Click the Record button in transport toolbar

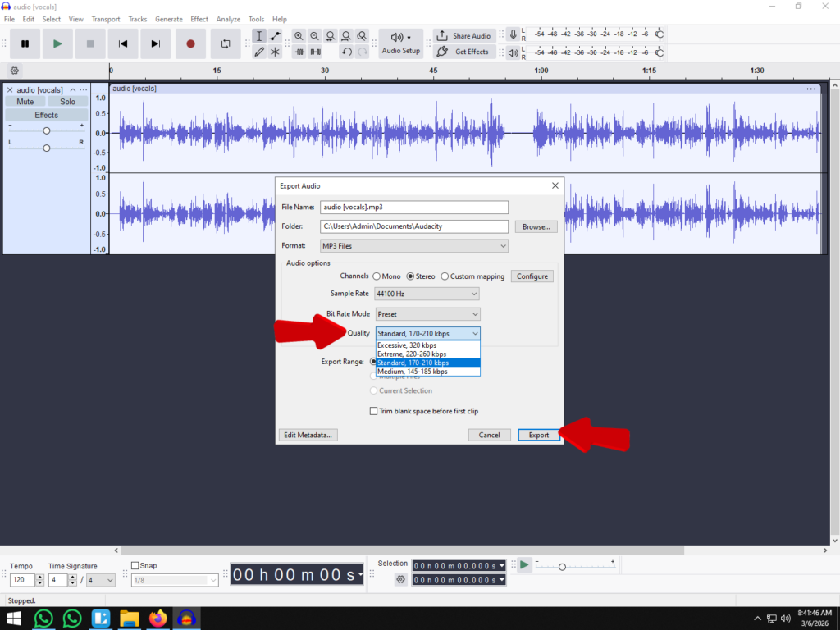pos(190,43)
